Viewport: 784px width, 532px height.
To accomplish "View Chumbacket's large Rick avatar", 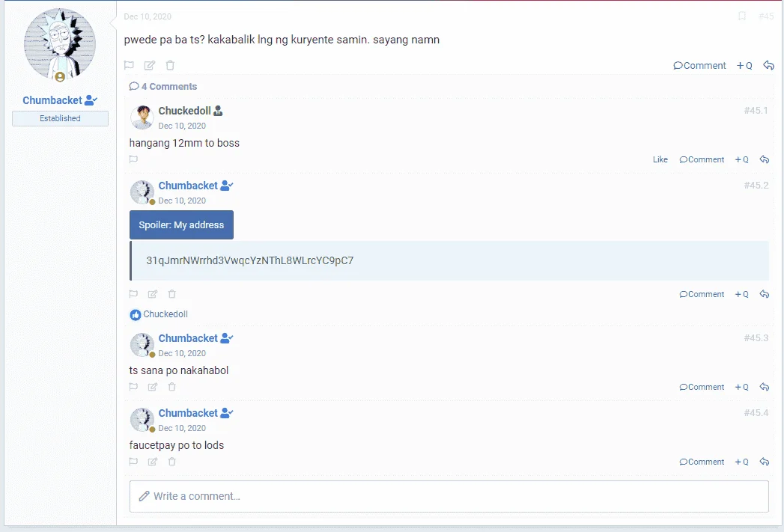I will [60, 45].
